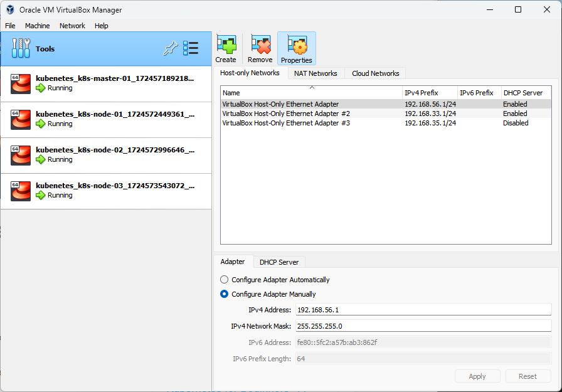The height and width of the screenshot is (392, 562).
Task: Click the VirtualBox logo in title bar
Action: click(10, 9)
